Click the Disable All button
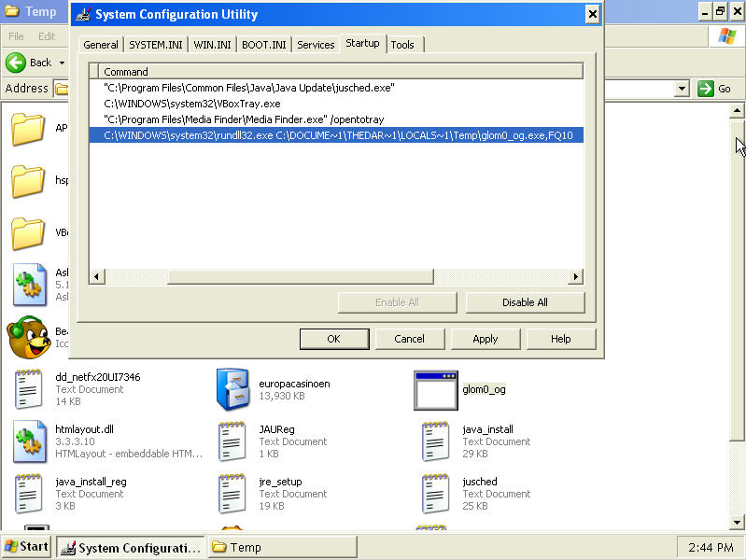746x560 pixels. point(526,302)
